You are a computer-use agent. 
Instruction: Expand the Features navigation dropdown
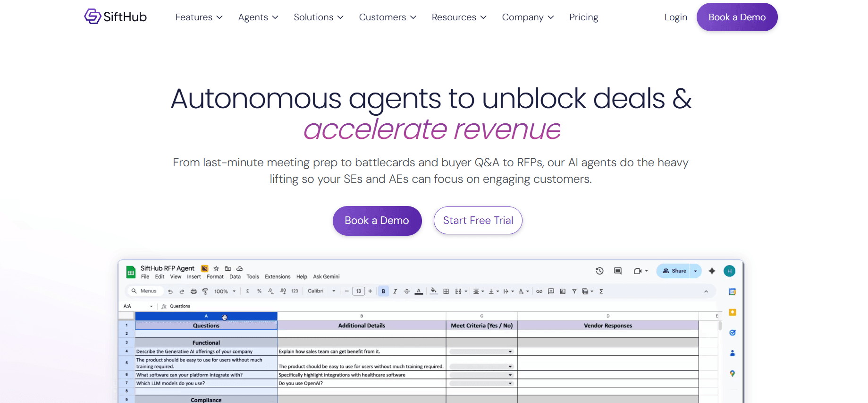tap(199, 17)
